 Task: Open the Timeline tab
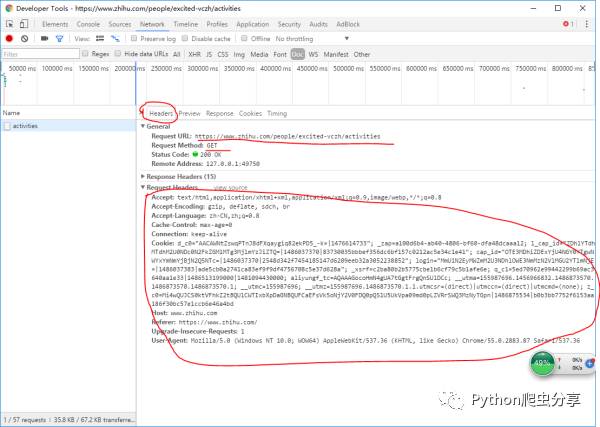coord(186,24)
